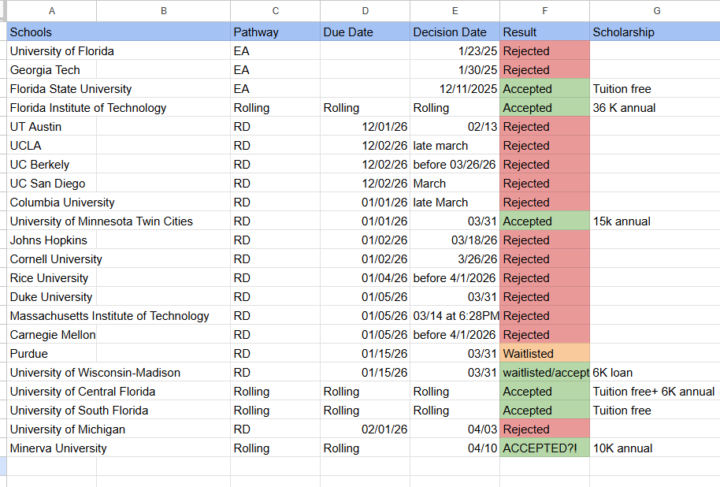
Task: Click the before 03/26/26 cell
Action: pos(455,164)
